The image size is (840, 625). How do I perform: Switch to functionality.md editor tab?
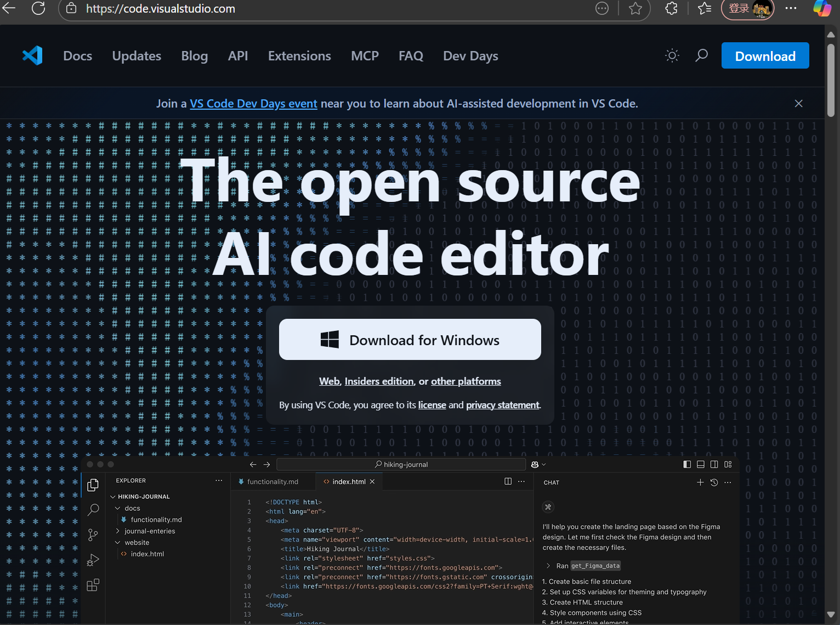273,482
